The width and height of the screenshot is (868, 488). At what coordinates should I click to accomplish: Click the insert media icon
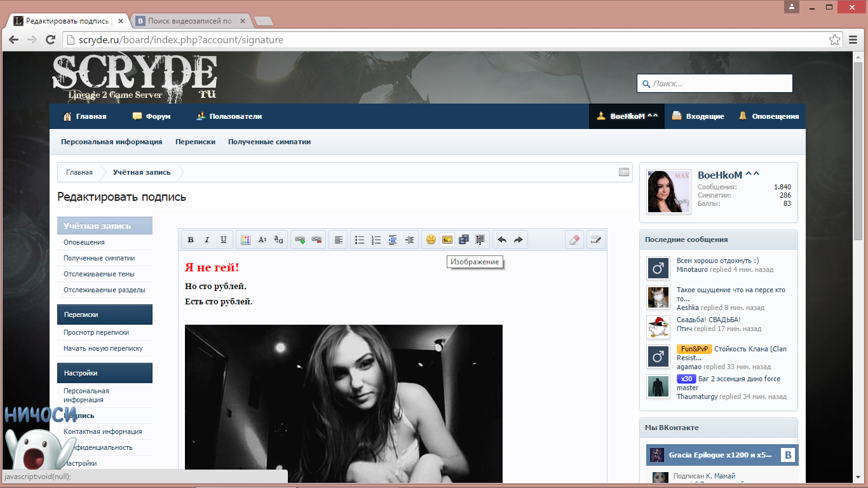click(x=464, y=240)
